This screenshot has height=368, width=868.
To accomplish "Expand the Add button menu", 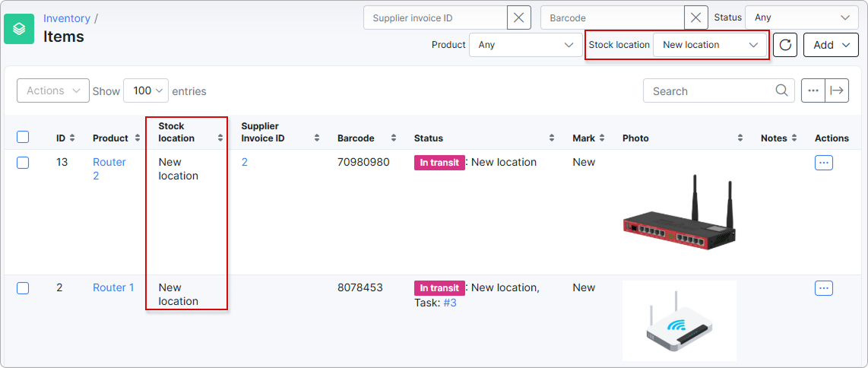I will click(831, 45).
